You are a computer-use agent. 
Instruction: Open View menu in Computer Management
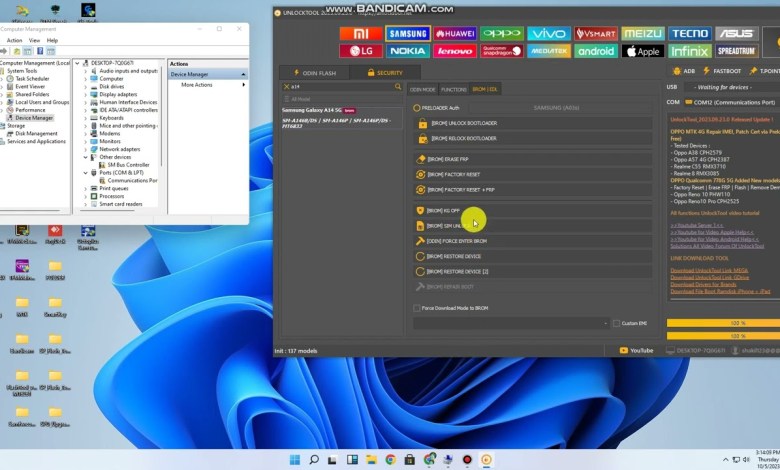click(34, 40)
